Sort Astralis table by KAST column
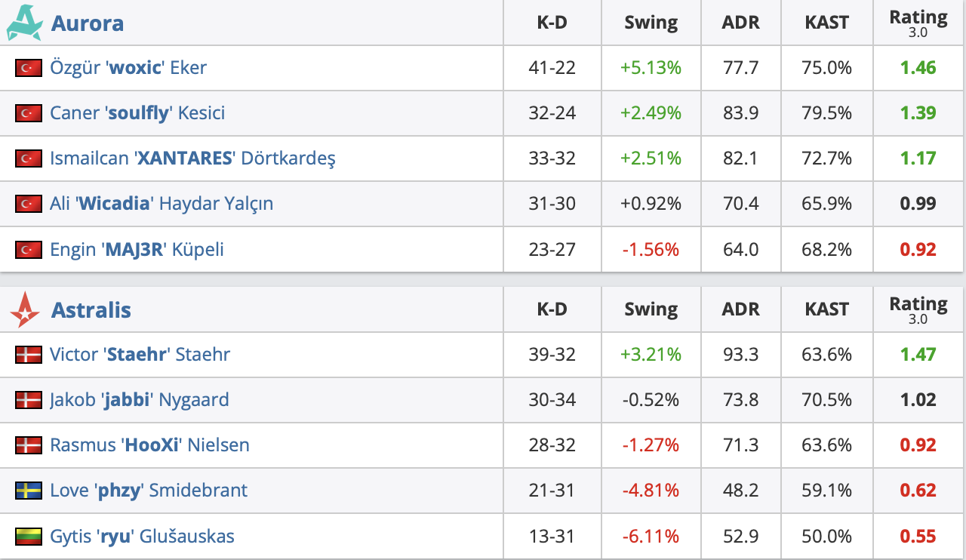 click(x=826, y=309)
